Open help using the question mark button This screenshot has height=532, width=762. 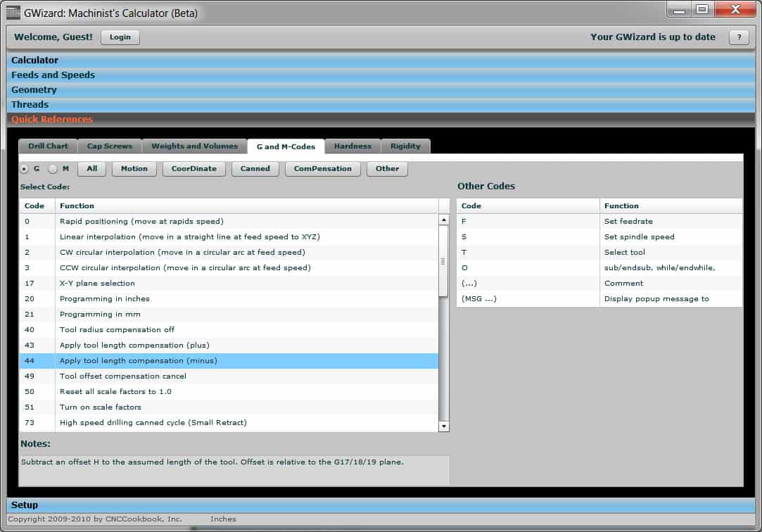click(738, 37)
